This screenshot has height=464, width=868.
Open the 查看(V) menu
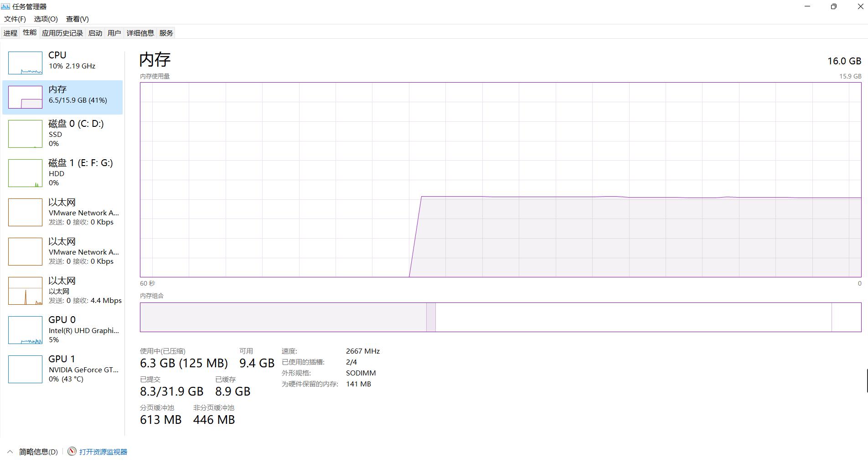pyautogui.click(x=77, y=19)
